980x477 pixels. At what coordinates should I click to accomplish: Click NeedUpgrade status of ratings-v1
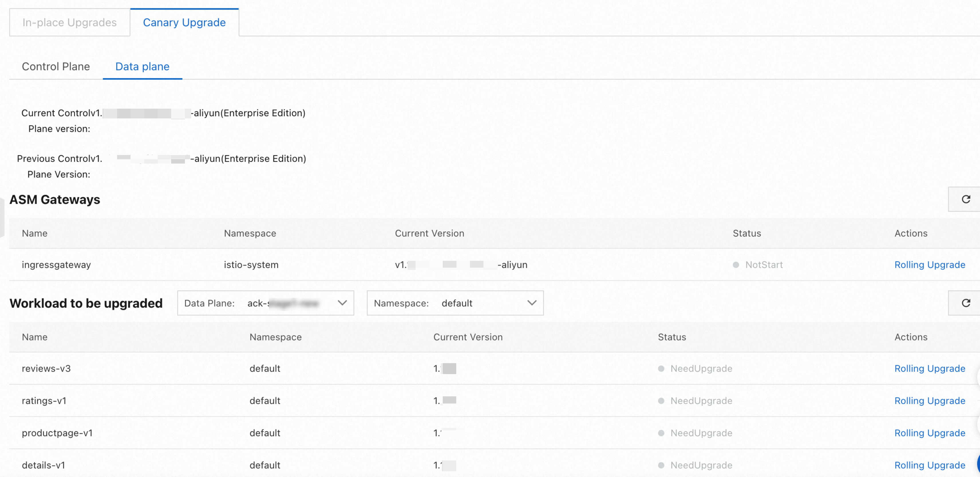[701, 401]
